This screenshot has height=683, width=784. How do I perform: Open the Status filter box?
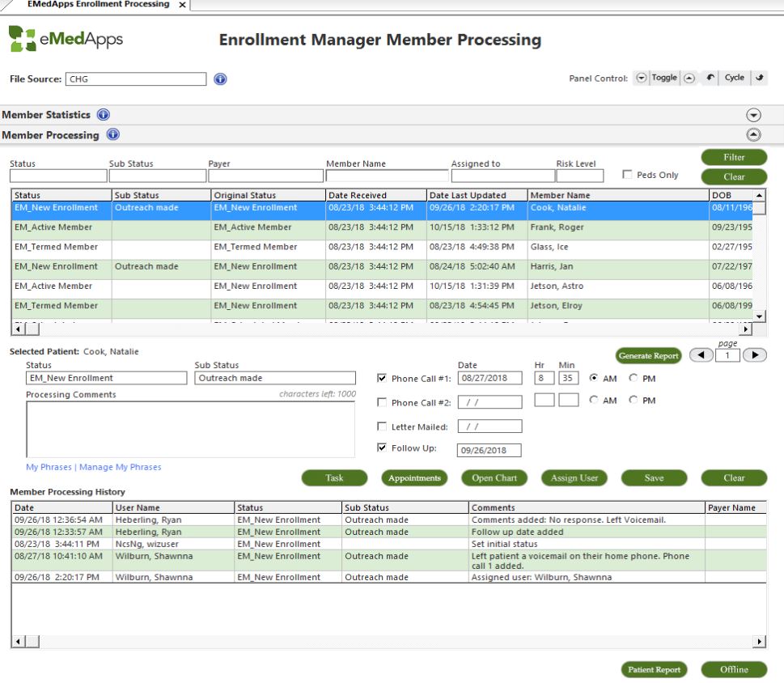[58, 176]
